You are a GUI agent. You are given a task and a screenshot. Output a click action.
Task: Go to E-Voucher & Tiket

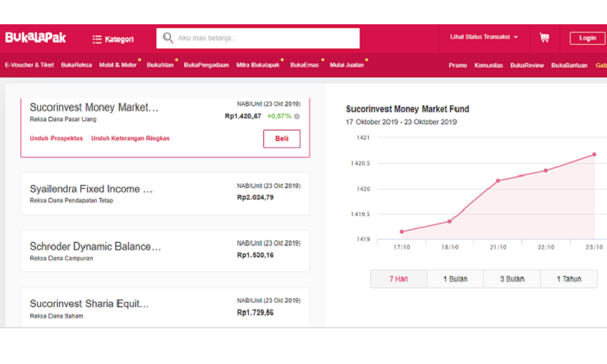(30, 65)
